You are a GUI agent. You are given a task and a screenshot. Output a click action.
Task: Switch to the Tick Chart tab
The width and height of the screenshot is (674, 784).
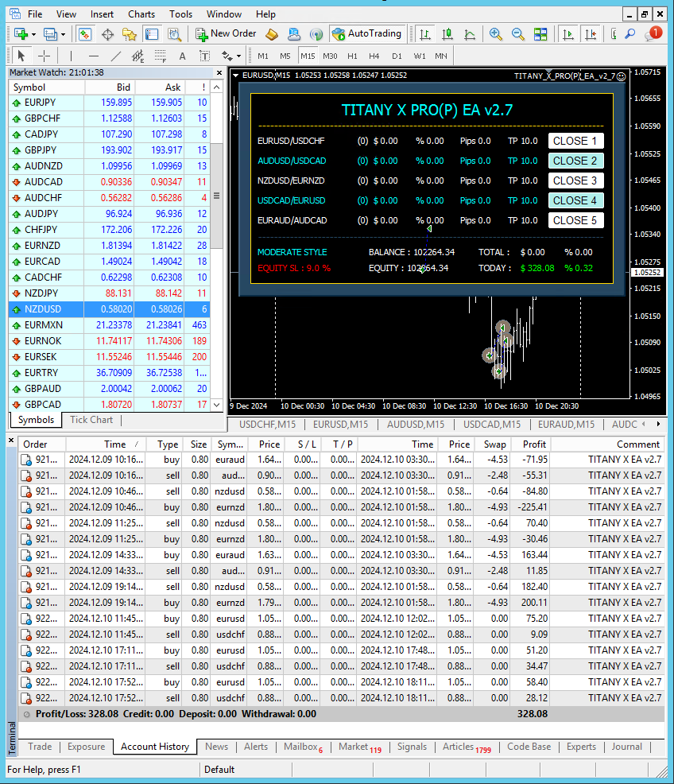point(91,420)
